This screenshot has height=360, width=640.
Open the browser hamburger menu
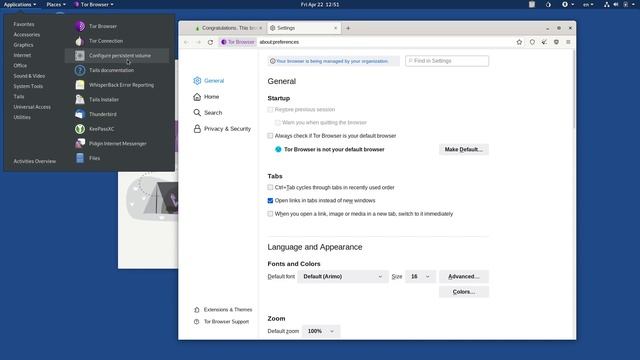coord(568,42)
